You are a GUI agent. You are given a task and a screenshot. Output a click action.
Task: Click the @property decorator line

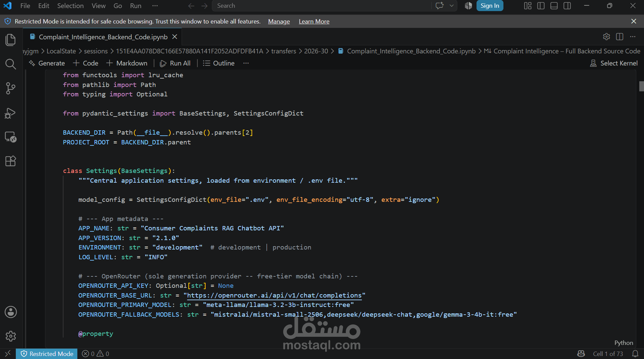(96, 334)
